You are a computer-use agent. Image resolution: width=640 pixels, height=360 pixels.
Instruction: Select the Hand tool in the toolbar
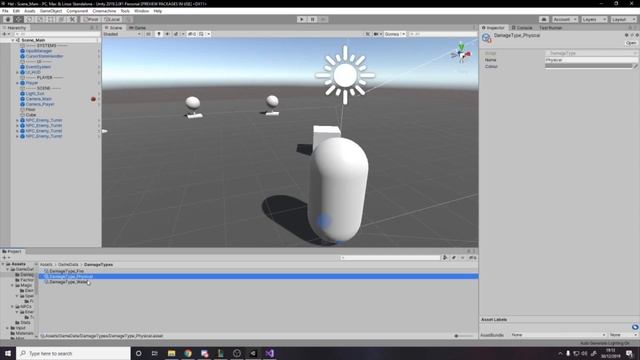click(8, 19)
